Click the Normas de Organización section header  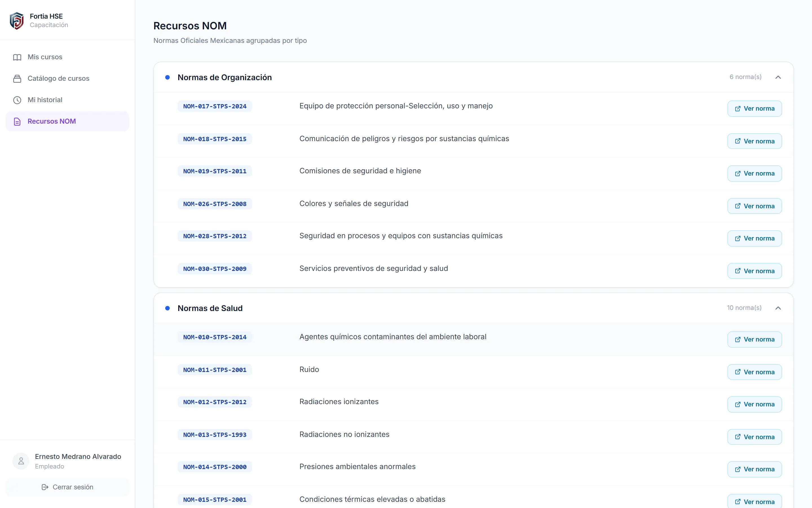(x=473, y=77)
